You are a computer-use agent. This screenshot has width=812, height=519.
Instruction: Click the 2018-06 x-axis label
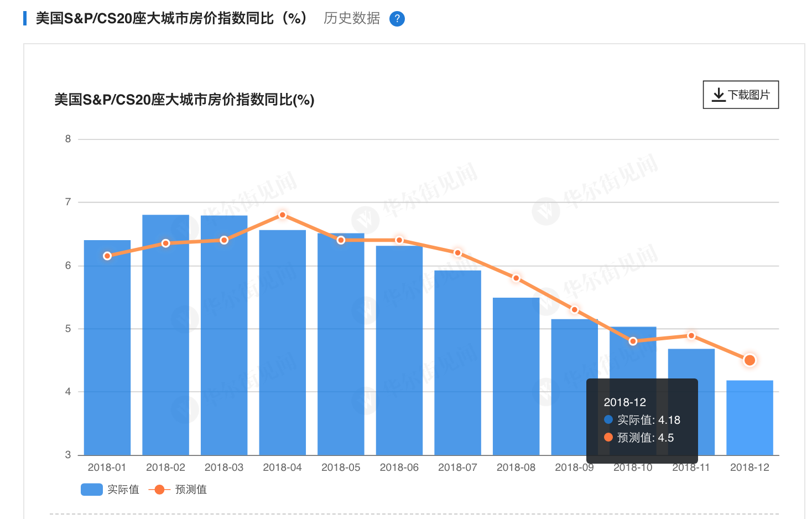coord(399,468)
